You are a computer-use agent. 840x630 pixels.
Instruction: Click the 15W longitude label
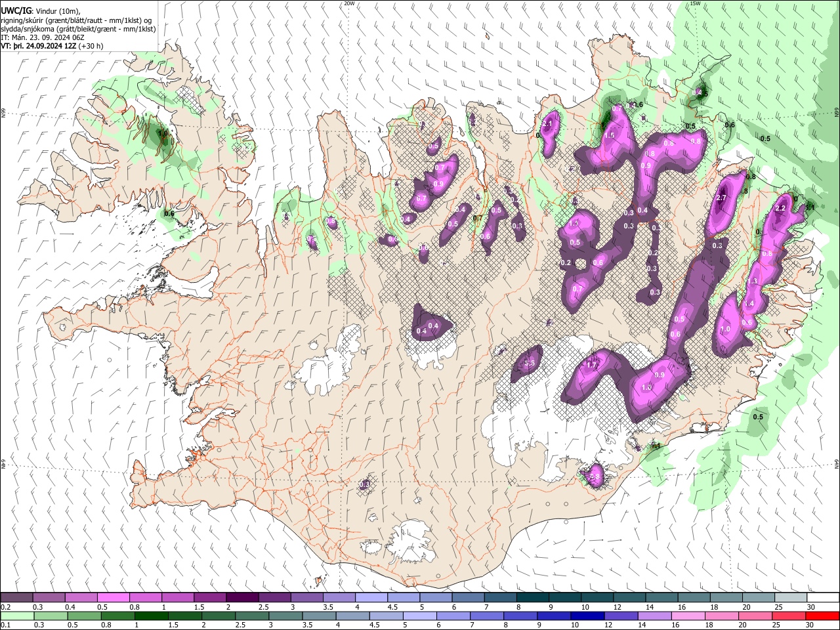[x=695, y=3]
